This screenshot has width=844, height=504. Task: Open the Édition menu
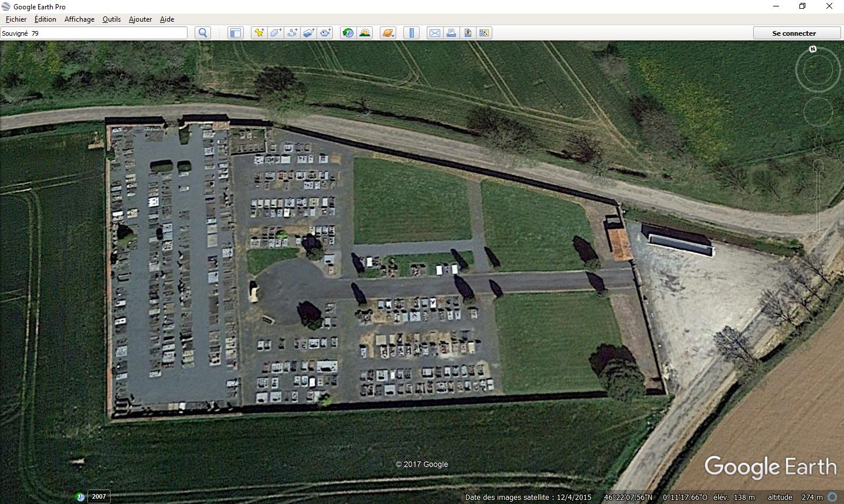coord(45,19)
